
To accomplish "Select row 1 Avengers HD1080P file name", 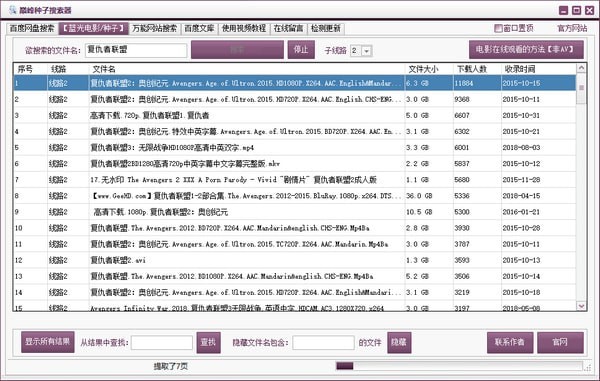I will (x=246, y=83).
